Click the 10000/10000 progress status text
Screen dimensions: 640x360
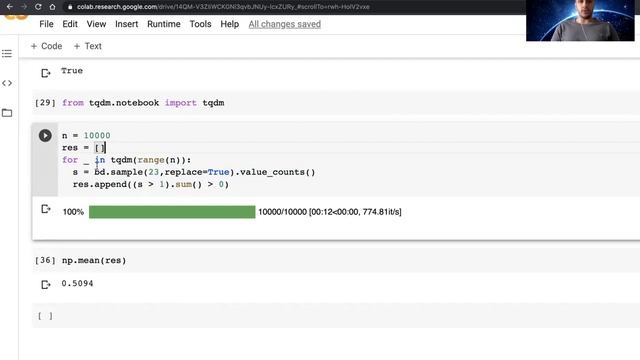pos(329,212)
